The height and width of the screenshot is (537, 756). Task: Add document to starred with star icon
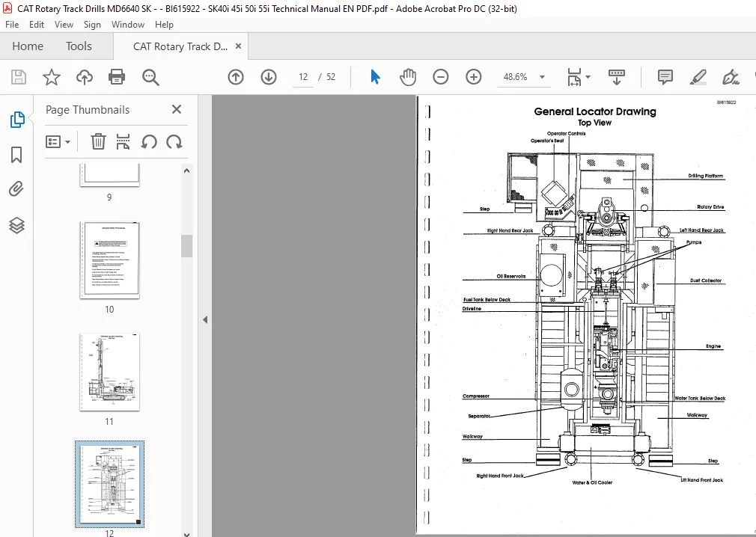(x=51, y=77)
